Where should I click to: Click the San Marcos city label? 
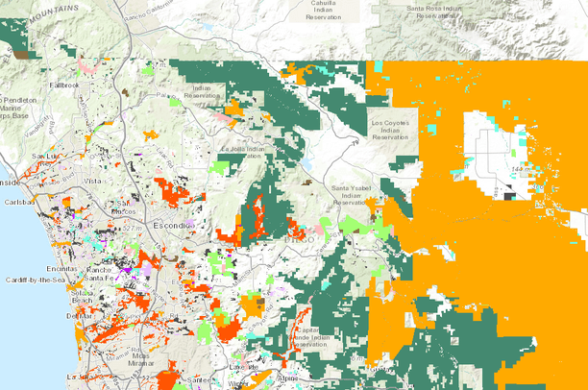[123, 207]
